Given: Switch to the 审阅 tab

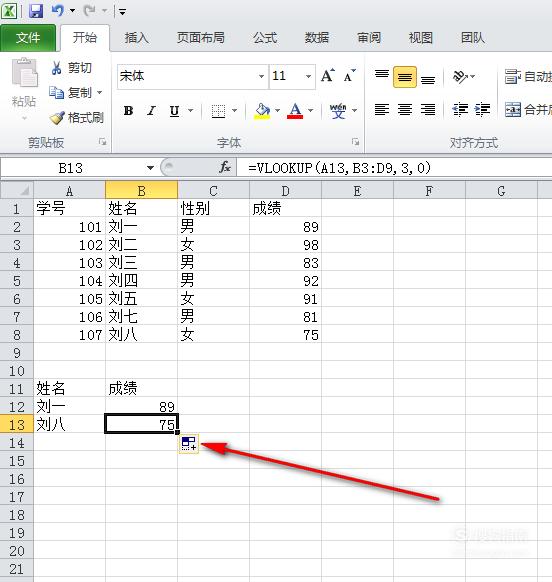Looking at the screenshot, I should [369, 37].
